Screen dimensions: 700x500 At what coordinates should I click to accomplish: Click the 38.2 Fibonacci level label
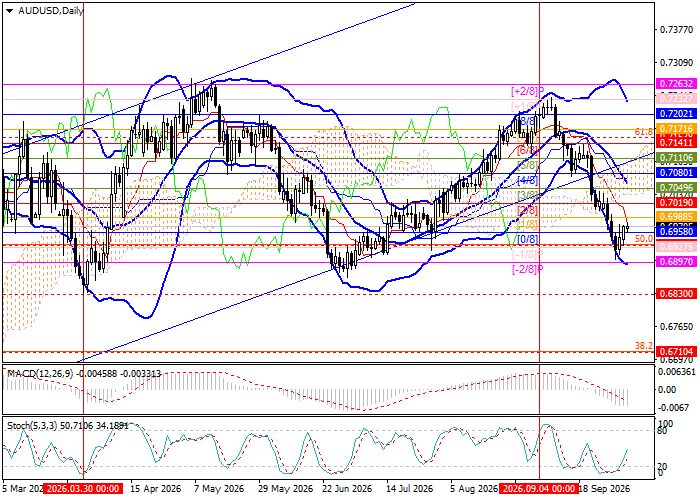click(x=644, y=346)
